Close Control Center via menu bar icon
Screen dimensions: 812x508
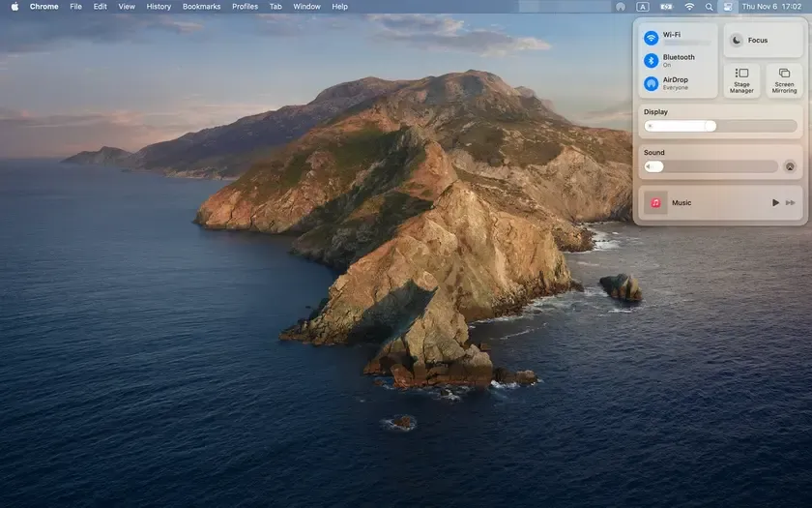728,7
